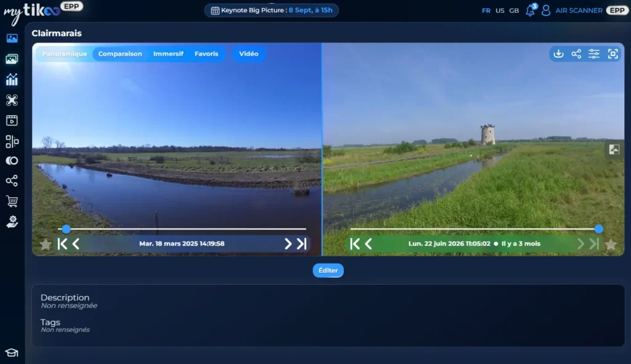The image size is (631, 364).
Task: Mark left image as favorite star
Action: click(x=46, y=244)
